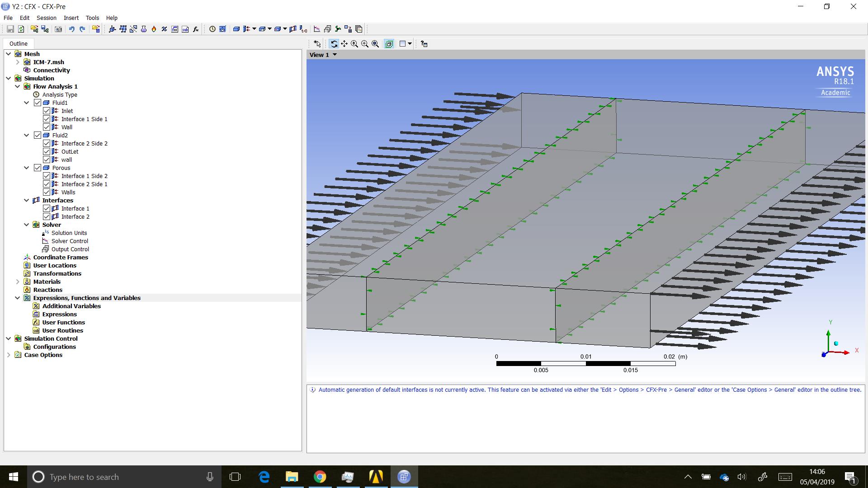Click the camera snapshot toolbar icon
868x488 pixels.
(x=58, y=29)
